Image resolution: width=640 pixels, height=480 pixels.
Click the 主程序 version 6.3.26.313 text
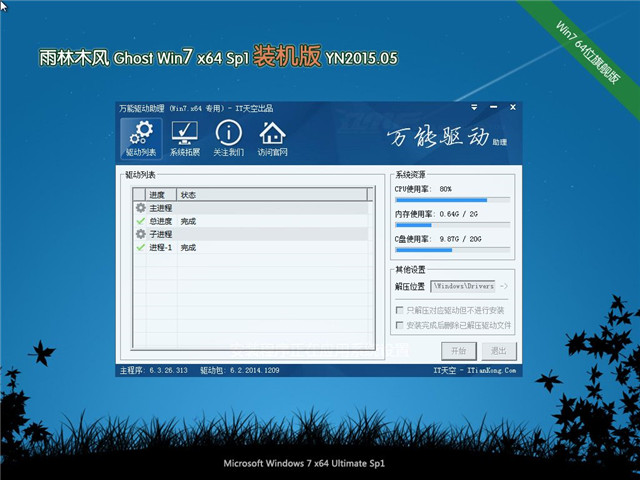pyautogui.click(x=153, y=371)
